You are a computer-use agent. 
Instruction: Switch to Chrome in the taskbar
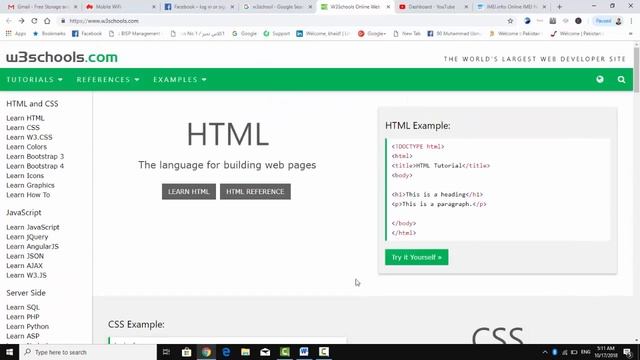tap(206, 352)
